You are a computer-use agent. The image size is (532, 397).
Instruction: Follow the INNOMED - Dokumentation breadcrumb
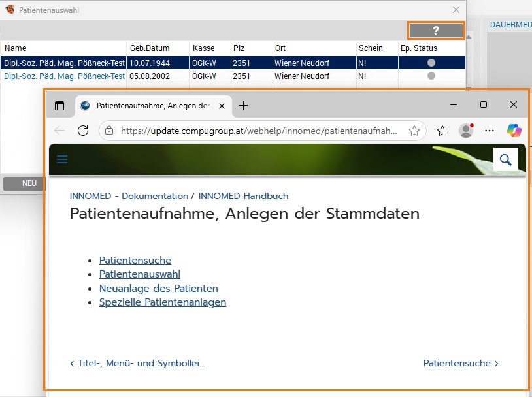click(129, 196)
